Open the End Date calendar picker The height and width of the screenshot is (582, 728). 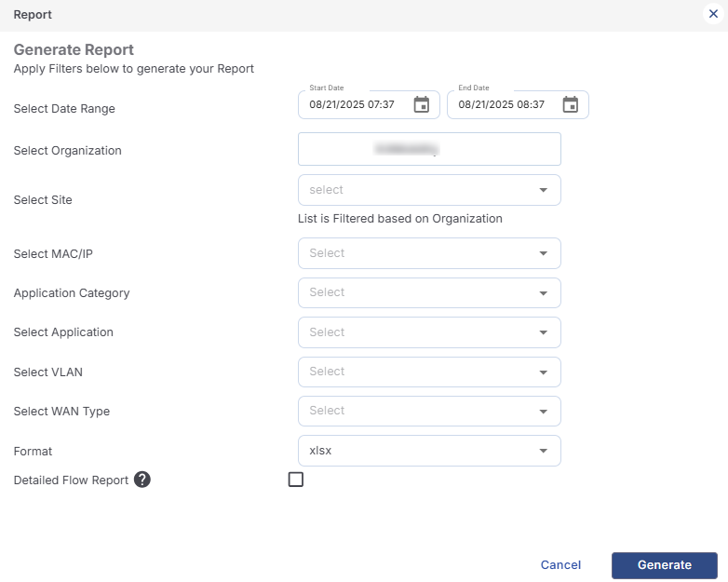(571, 104)
